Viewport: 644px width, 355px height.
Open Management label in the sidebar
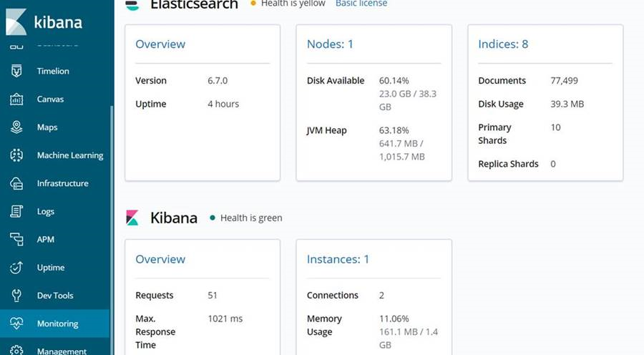[x=62, y=351]
